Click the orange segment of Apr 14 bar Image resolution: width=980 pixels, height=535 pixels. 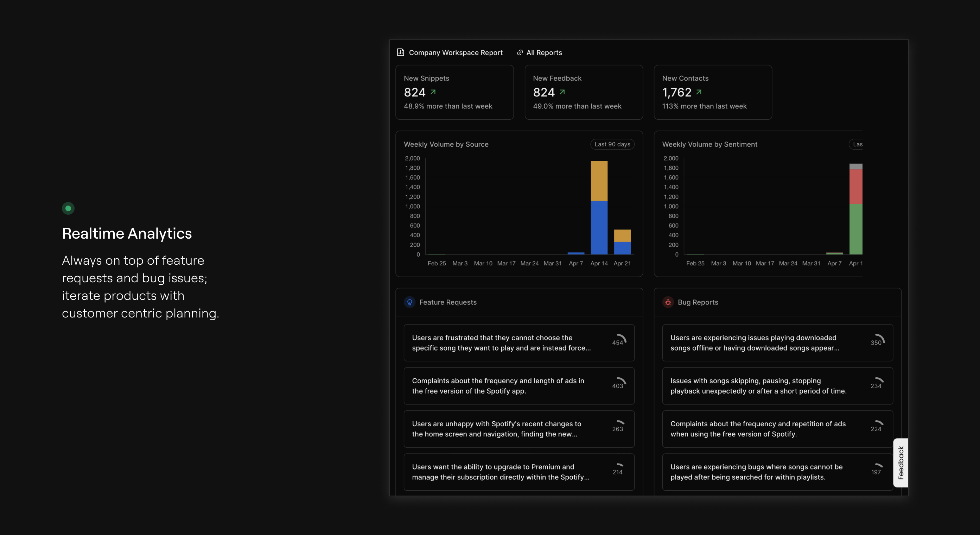click(x=599, y=181)
